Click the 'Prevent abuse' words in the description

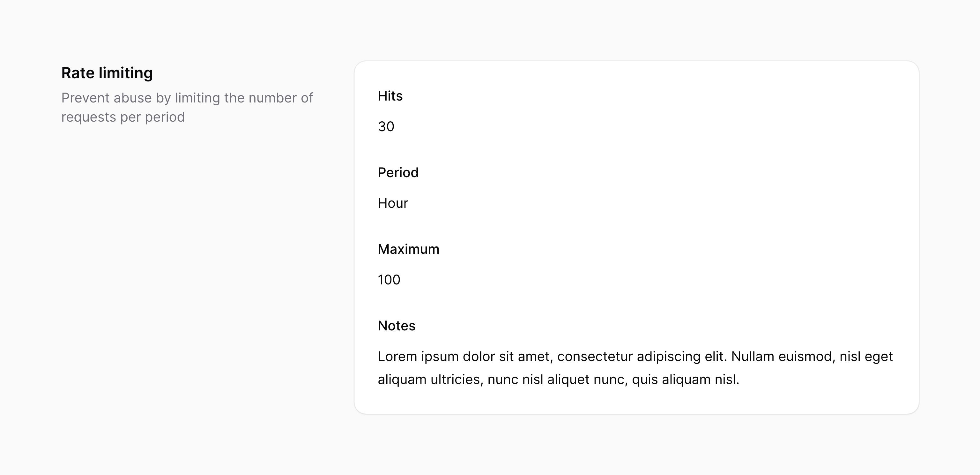click(x=107, y=98)
